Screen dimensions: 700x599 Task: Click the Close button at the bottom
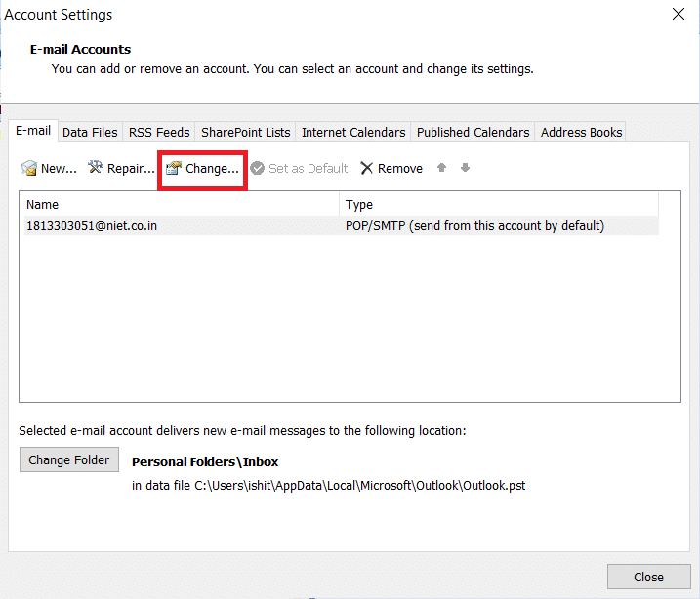click(648, 577)
